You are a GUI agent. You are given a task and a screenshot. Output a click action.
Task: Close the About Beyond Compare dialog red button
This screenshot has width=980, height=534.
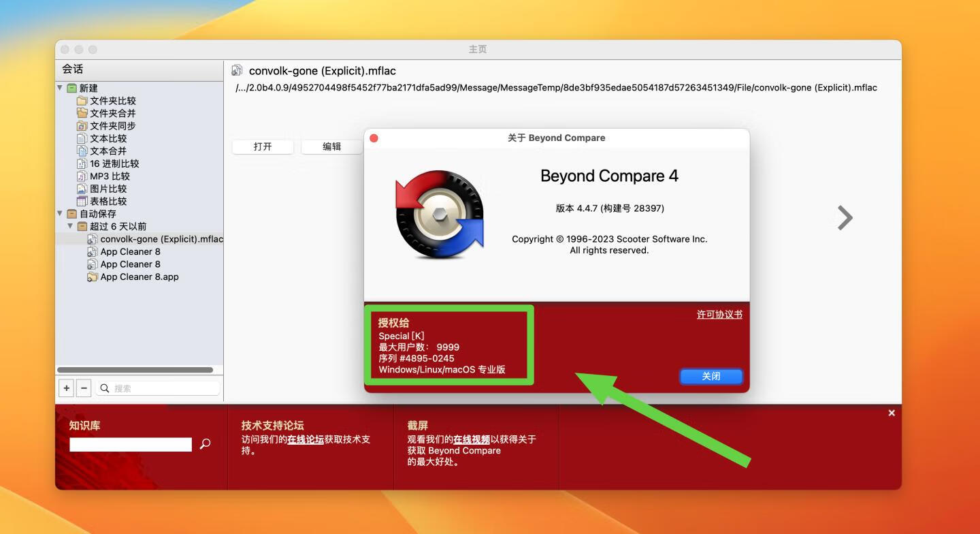point(374,138)
